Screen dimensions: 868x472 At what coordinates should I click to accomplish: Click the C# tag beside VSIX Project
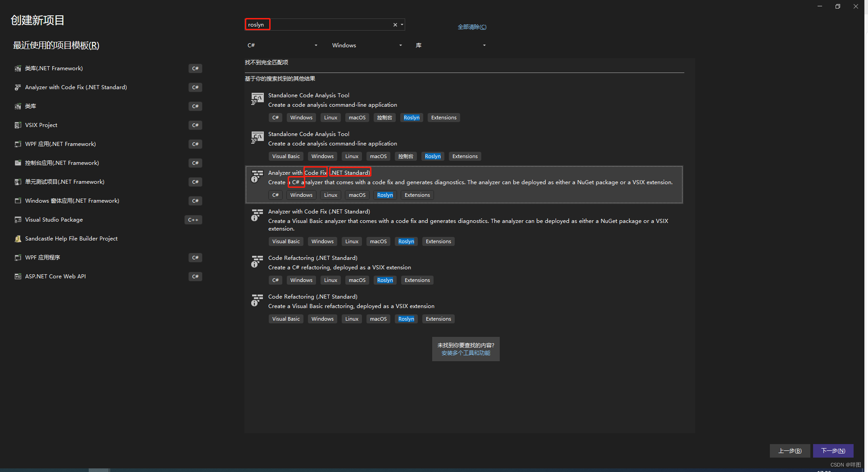click(x=195, y=125)
